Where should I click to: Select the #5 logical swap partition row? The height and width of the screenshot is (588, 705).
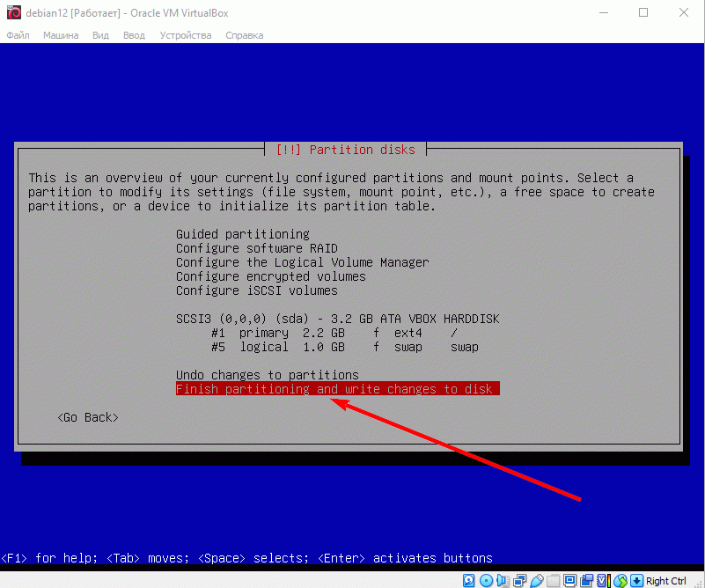click(x=345, y=347)
